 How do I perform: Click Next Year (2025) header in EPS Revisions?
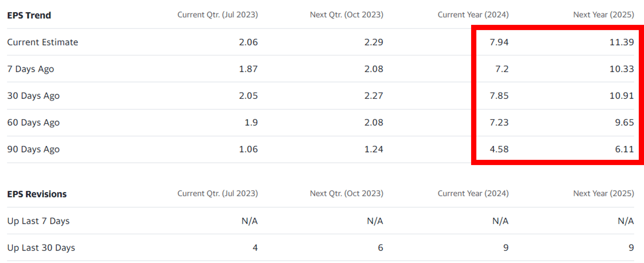point(603,194)
